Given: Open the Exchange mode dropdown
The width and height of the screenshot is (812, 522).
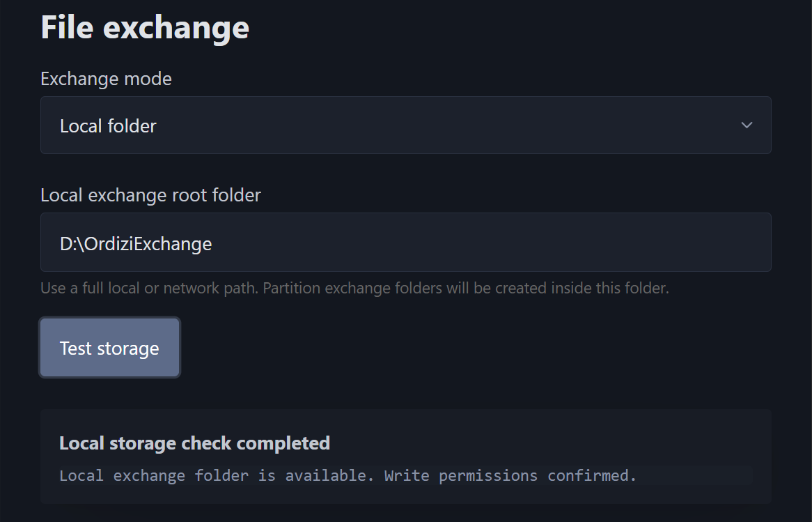Looking at the screenshot, I should [x=406, y=125].
